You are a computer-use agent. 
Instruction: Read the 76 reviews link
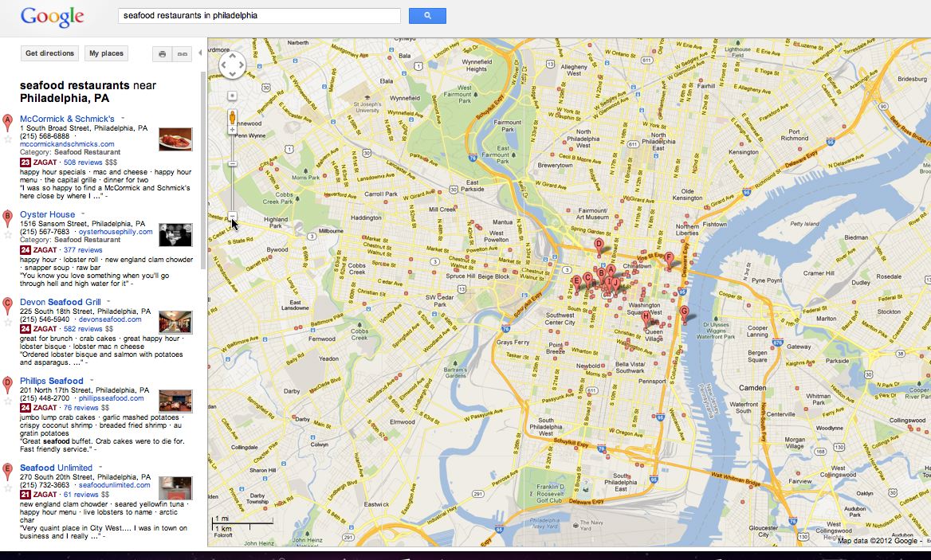pos(81,408)
